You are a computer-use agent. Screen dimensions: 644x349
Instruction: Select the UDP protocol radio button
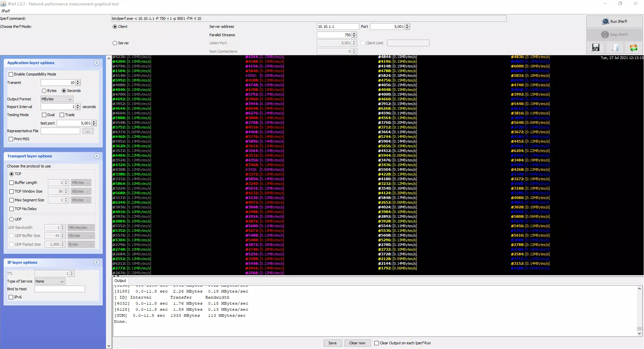point(12,219)
